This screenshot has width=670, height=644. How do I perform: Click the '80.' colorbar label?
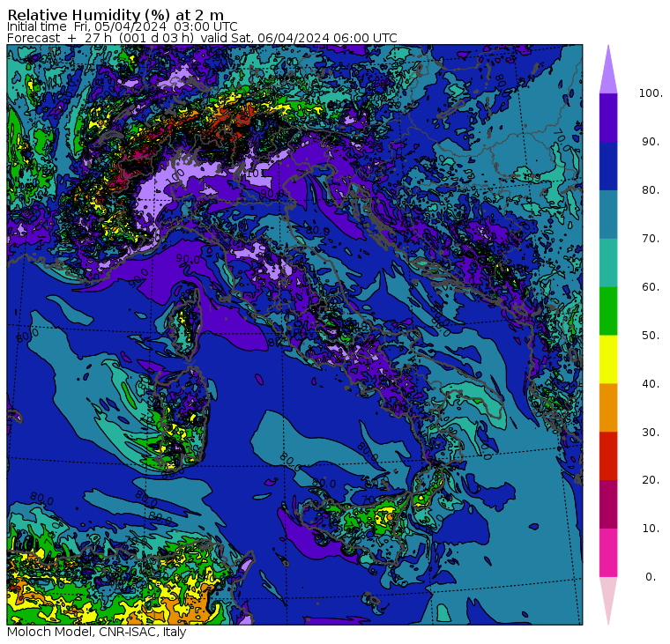(x=651, y=189)
